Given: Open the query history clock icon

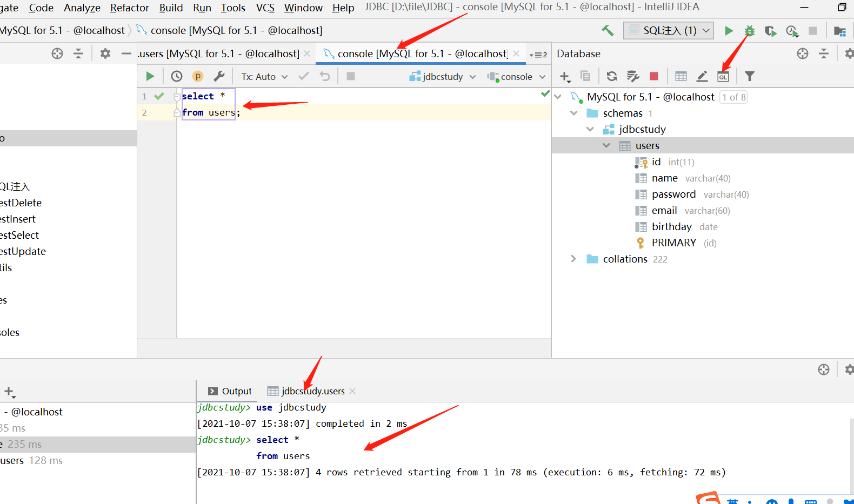Looking at the screenshot, I should [x=177, y=76].
